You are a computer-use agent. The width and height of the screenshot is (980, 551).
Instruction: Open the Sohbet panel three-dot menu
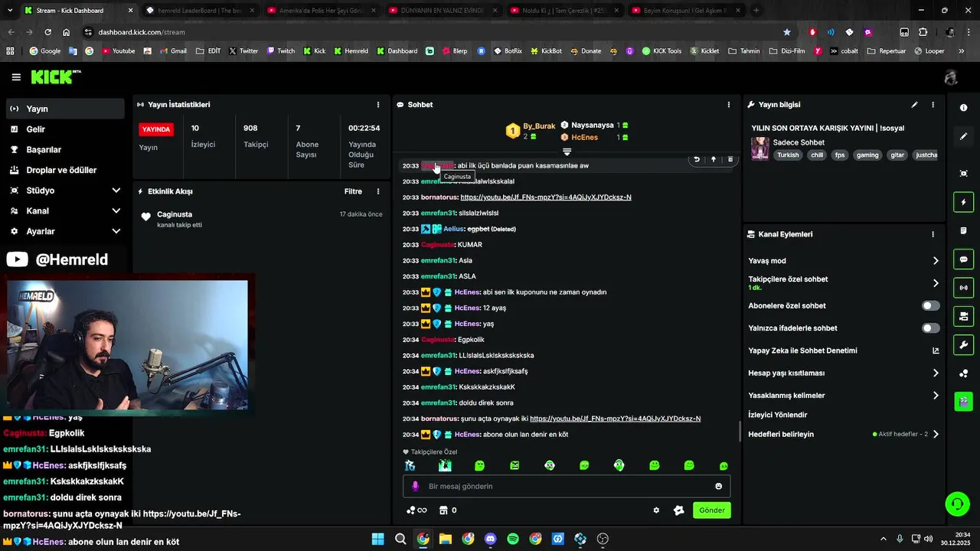[x=728, y=105]
